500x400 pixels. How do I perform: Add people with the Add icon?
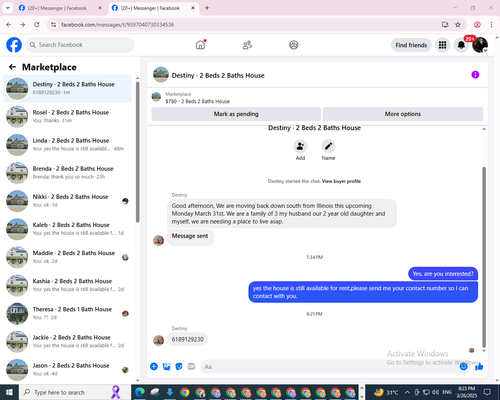tap(300, 146)
